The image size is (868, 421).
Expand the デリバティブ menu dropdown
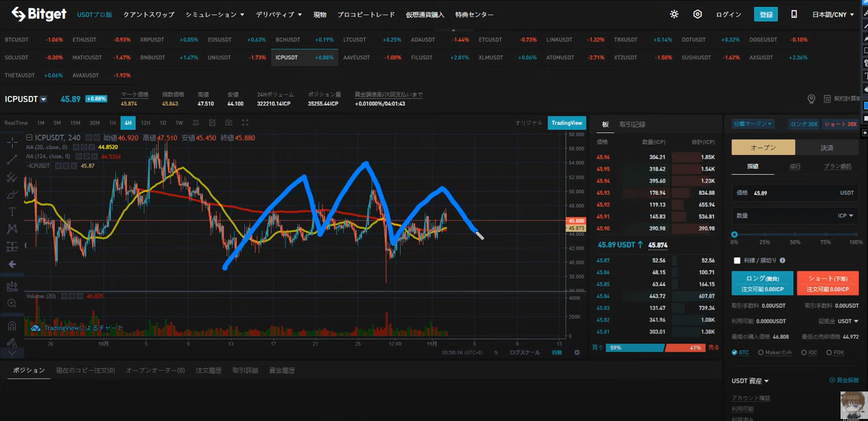279,14
